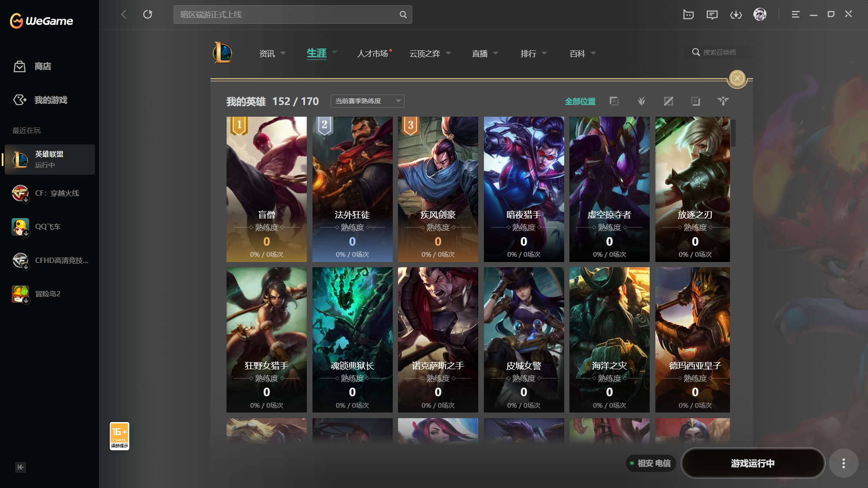
Task: Click the hero list scrollbar thumb
Action: click(733, 133)
